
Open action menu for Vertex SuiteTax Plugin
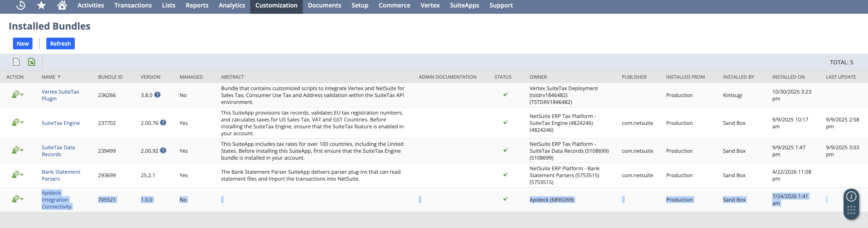18,94
